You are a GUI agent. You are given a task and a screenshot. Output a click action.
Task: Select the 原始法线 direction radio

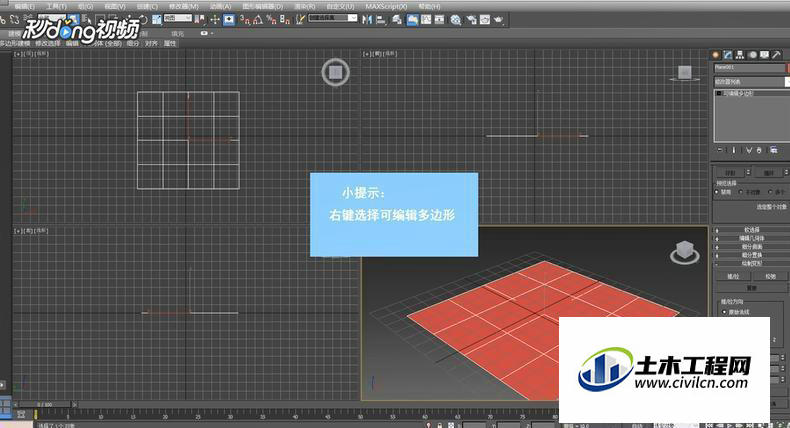click(724, 312)
